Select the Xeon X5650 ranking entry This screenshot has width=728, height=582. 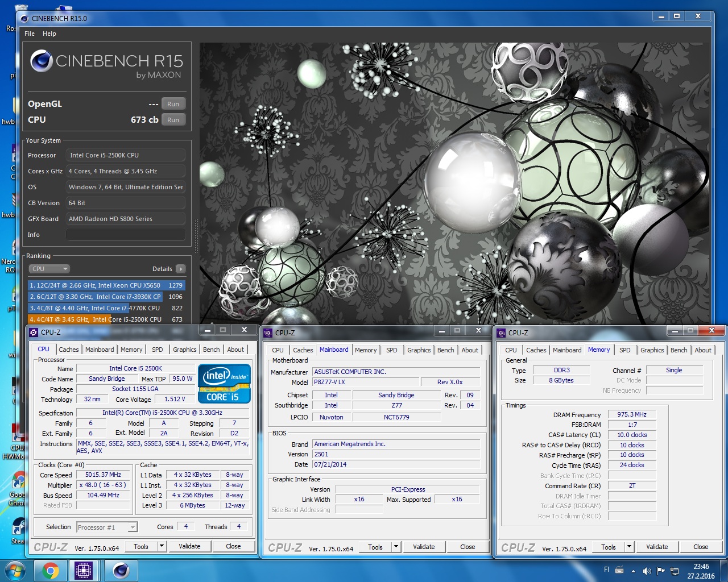pyautogui.click(x=106, y=285)
